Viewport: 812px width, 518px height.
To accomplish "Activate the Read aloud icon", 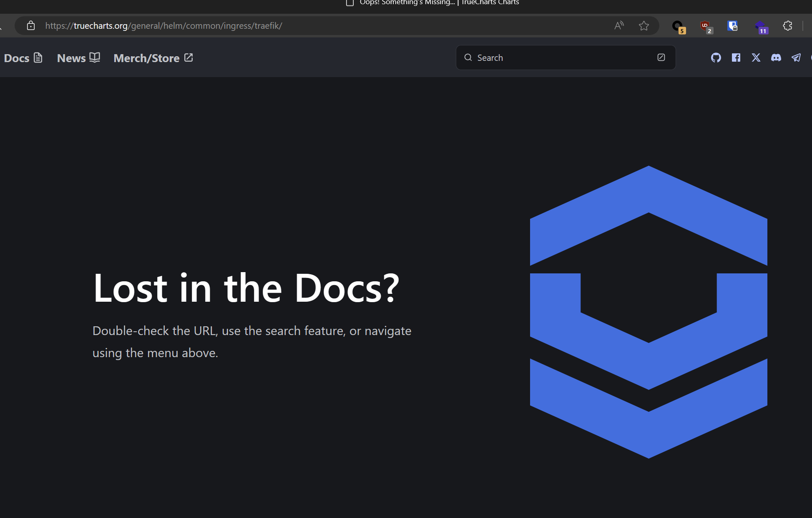I will click(619, 26).
